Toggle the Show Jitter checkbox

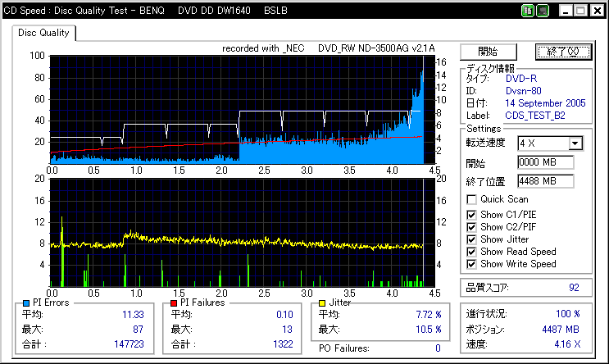(471, 239)
